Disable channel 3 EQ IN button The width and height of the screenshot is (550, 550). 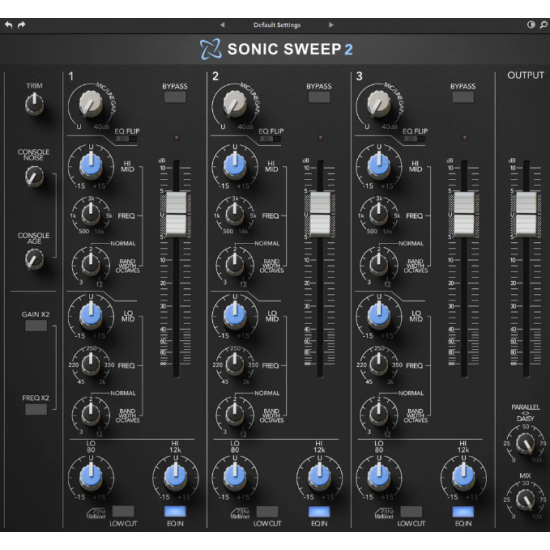(463, 512)
